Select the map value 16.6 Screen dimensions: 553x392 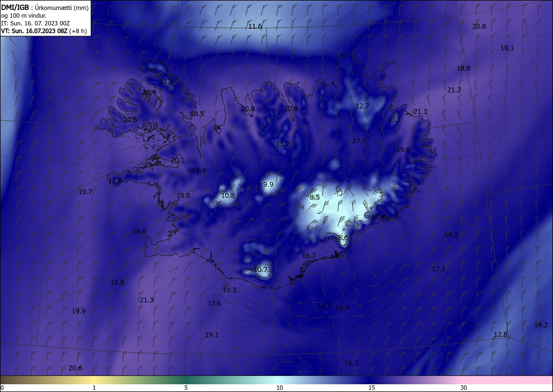coord(139,232)
